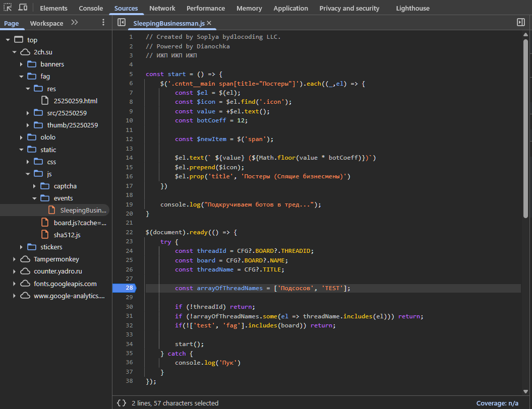532x409 pixels.
Task: Close the SleepingBusinessman.js file tab
Action: coord(209,23)
